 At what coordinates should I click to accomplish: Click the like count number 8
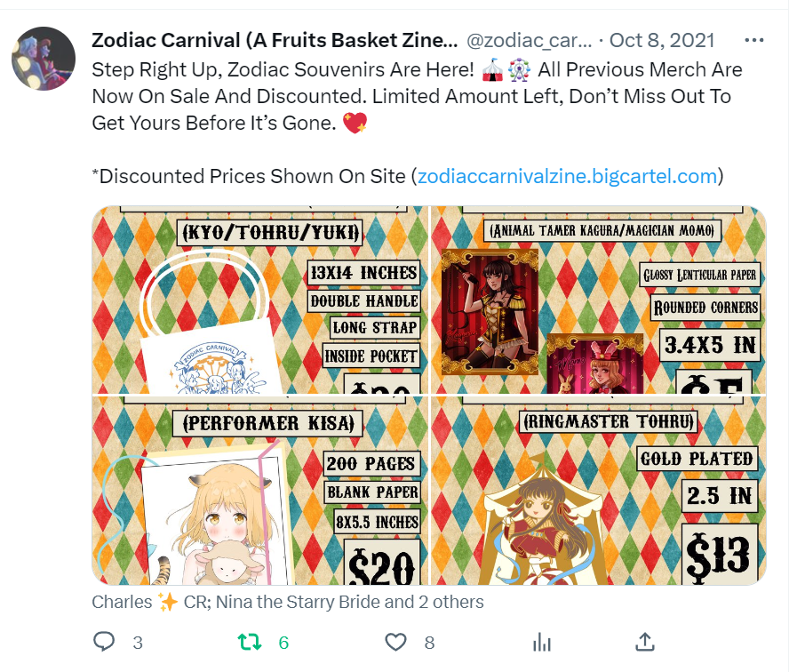click(429, 643)
